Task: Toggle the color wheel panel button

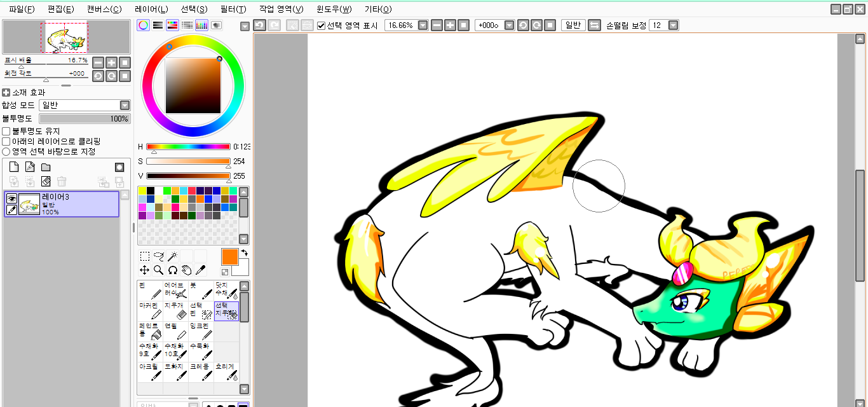Action: coord(144,25)
